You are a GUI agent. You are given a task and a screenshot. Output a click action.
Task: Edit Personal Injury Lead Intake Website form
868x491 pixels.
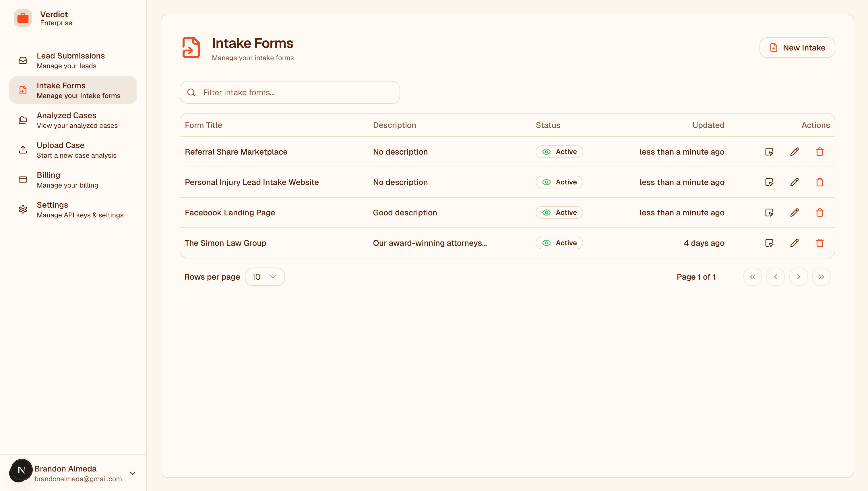click(x=795, y=182)
